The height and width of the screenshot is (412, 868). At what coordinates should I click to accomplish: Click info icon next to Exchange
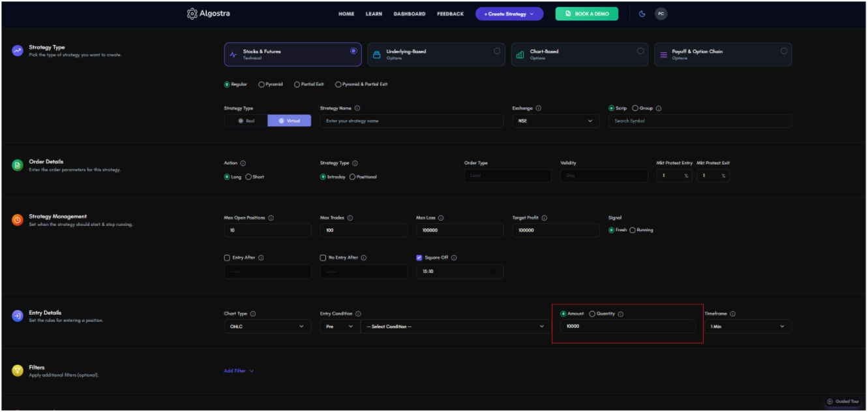539,108
